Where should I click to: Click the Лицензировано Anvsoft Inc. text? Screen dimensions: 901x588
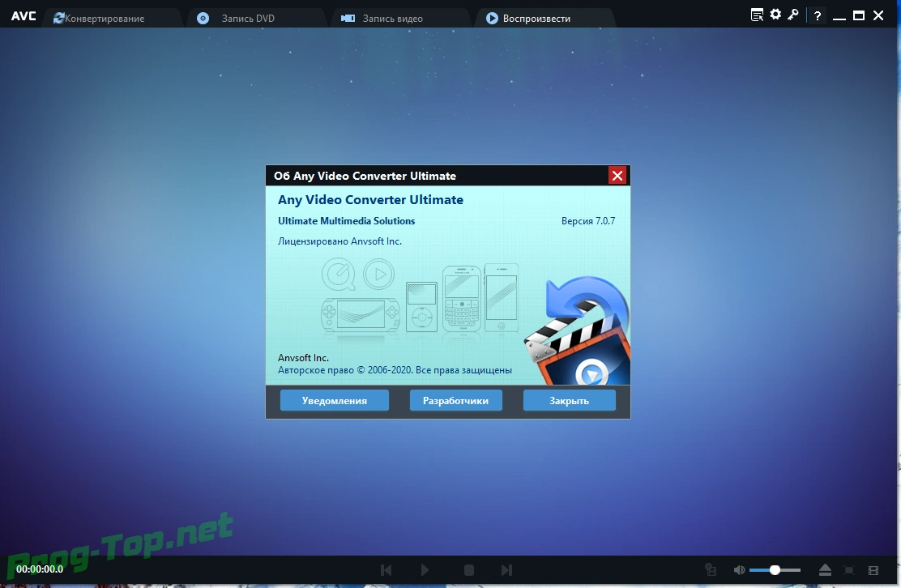coord(339,241)
